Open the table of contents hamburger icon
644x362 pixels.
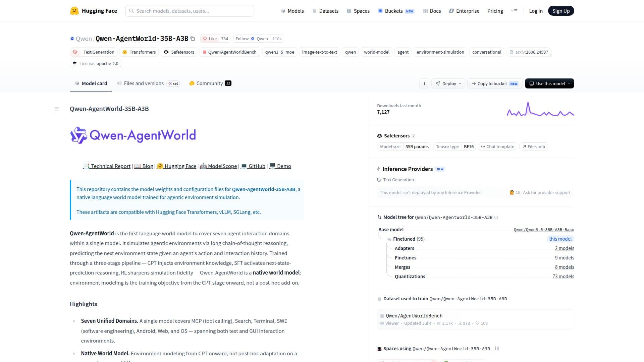57,109
